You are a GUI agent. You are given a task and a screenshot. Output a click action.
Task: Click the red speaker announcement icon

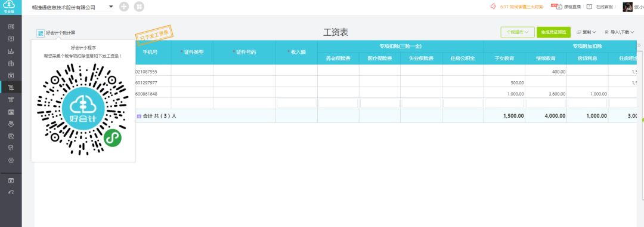(x=493, y=7)
